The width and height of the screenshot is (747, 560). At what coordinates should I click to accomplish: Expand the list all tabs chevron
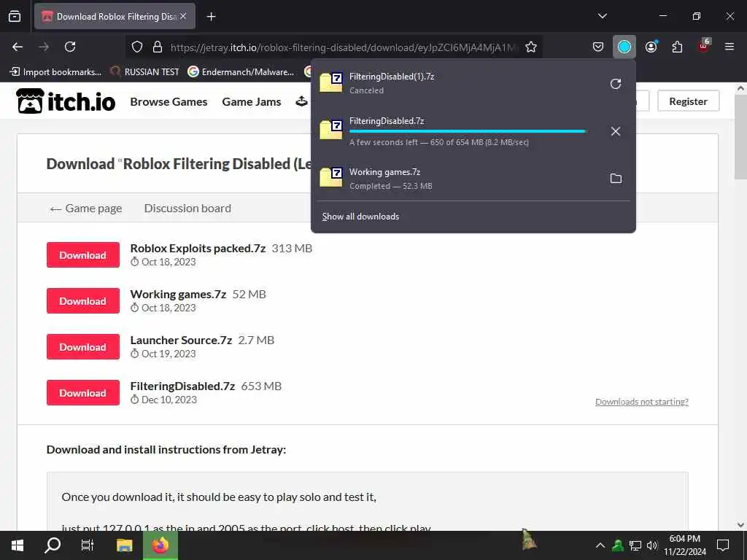602,16
